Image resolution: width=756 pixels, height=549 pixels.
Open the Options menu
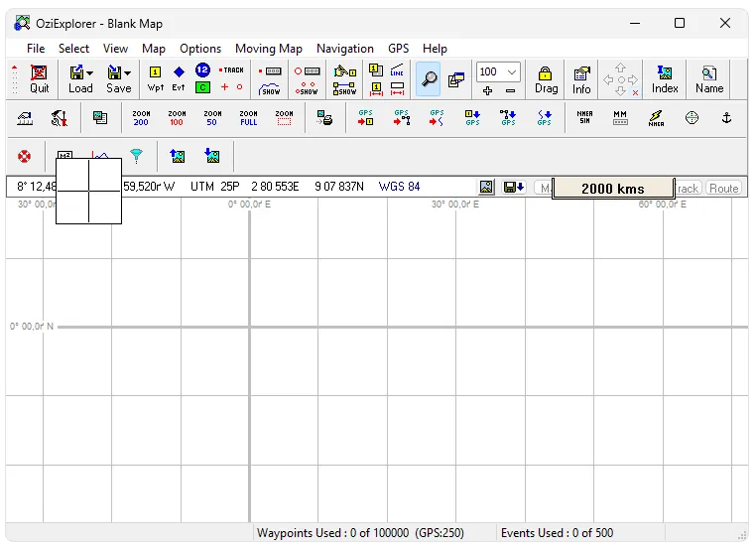(200, 49)
